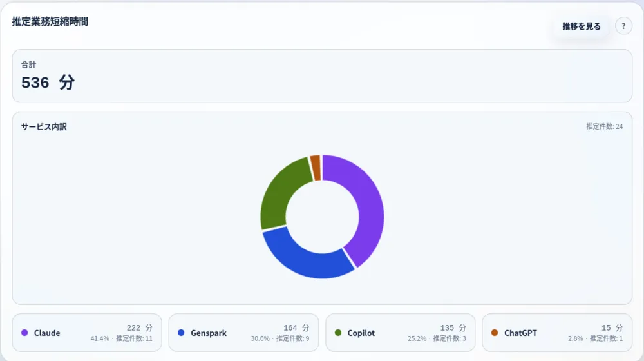Image resolution: width=644 pixels, height=361 pixels.
Task: Click the サービス内訳 section heading
Action: point(44,126)
